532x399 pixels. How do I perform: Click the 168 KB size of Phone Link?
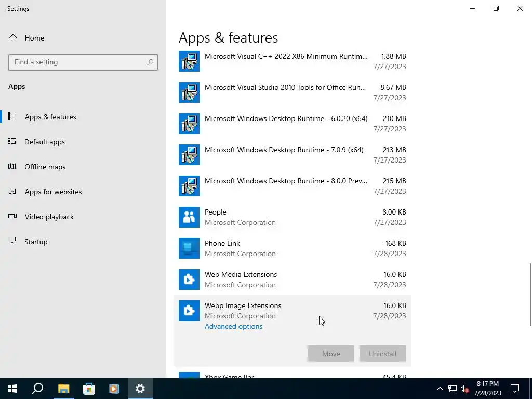tap(395, 243)
